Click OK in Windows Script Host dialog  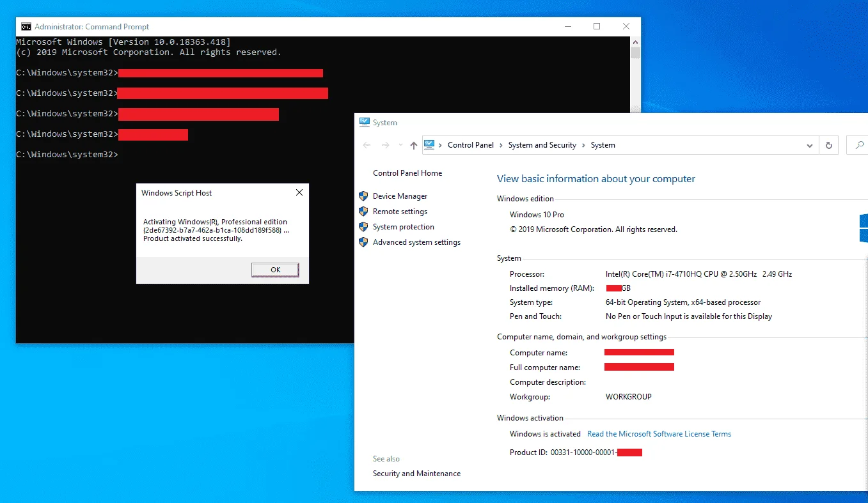click(275, 270)
